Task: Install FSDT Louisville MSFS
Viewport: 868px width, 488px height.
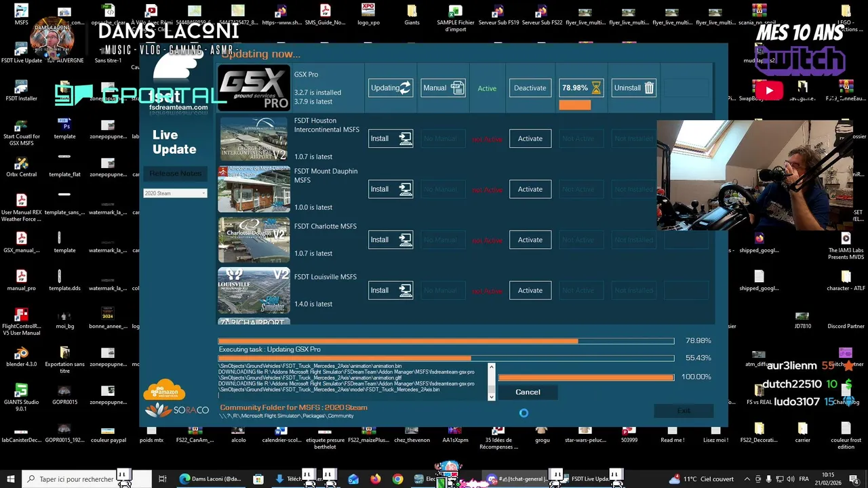Action: tap(391, 290)
